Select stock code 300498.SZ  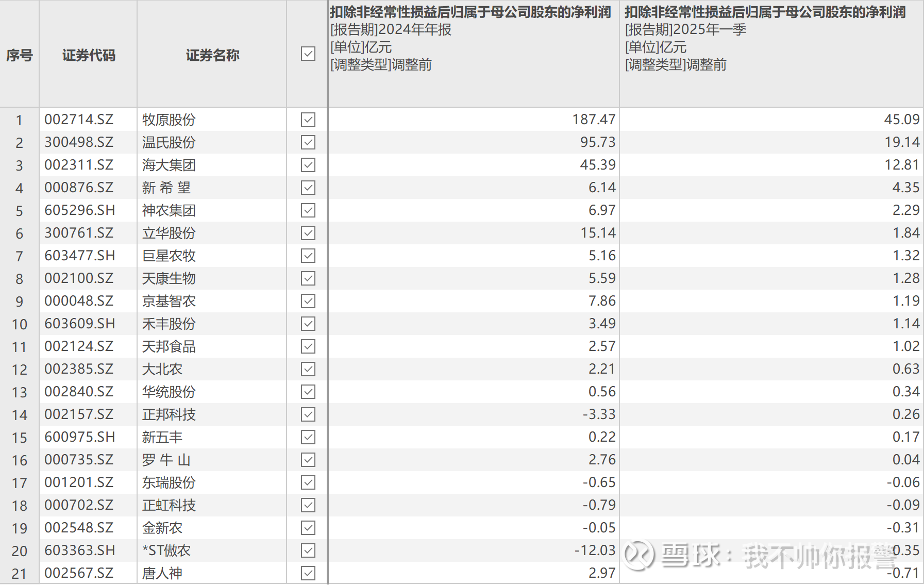click(79, 142)
